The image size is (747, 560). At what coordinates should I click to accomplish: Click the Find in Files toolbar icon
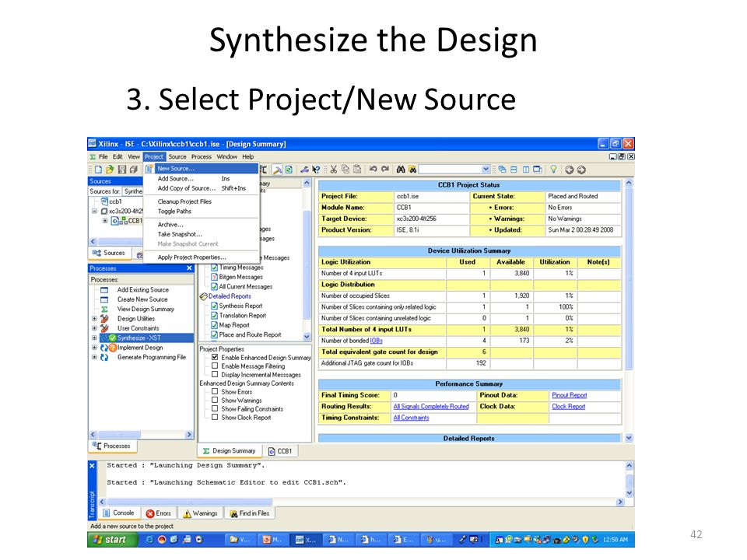pyautogui.click(x=412, y=170)
